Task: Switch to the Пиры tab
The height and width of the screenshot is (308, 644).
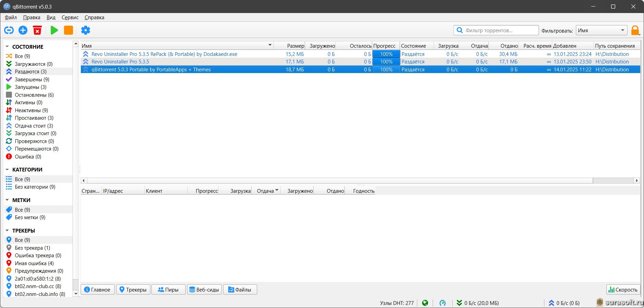Action: point(168,289)
